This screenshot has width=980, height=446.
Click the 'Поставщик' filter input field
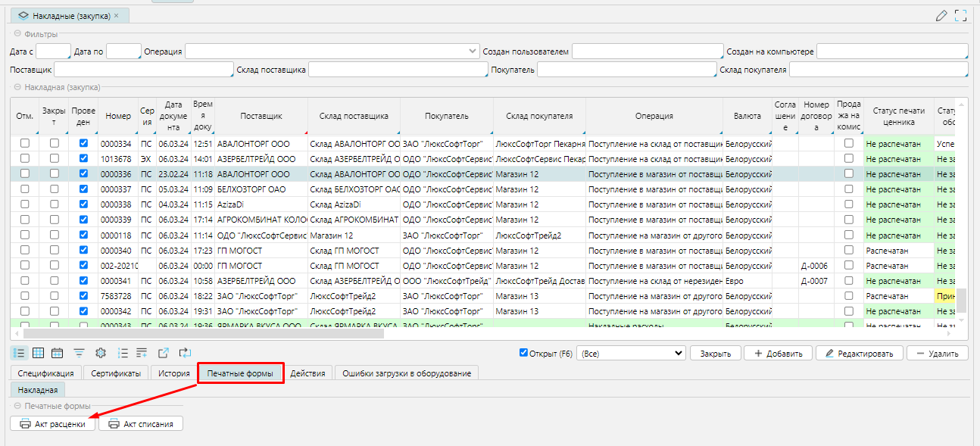point(143,70)
